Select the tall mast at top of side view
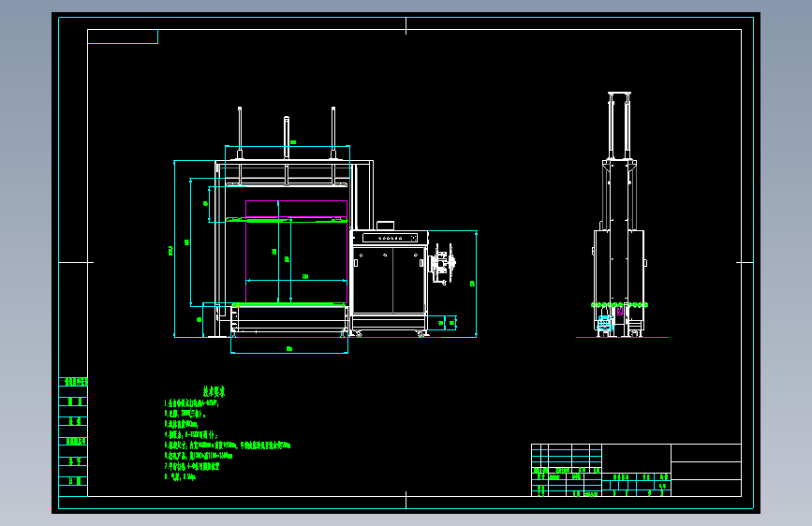Screen dimensions: 812x526 (619, 126)
